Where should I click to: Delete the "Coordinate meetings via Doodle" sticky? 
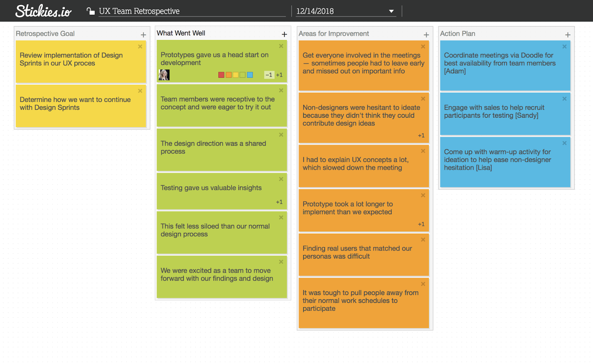point(564,46)
